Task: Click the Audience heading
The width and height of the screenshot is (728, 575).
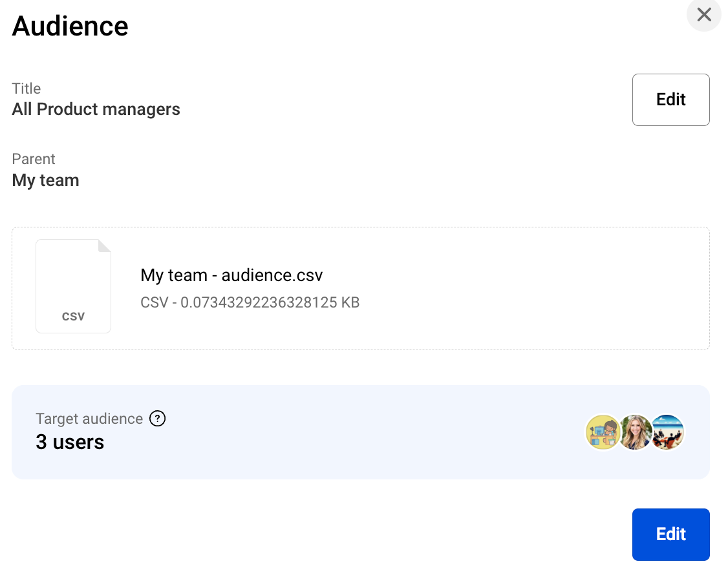Action: click(70, 26)
